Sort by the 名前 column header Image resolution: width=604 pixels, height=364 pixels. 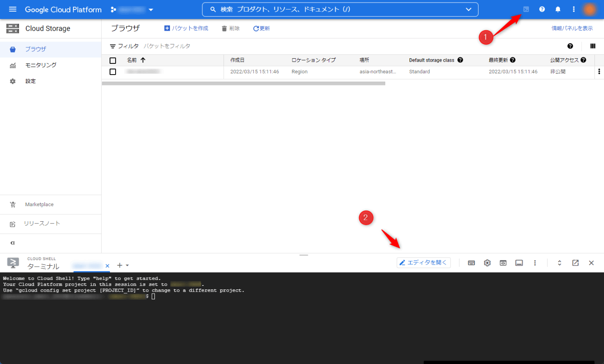coord(136,60)
